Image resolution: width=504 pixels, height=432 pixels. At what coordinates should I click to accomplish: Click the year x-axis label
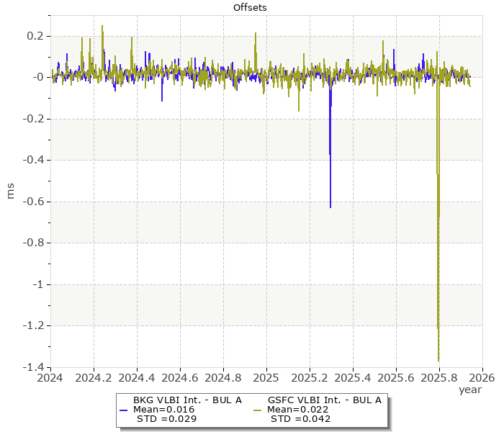click(469, 390)
